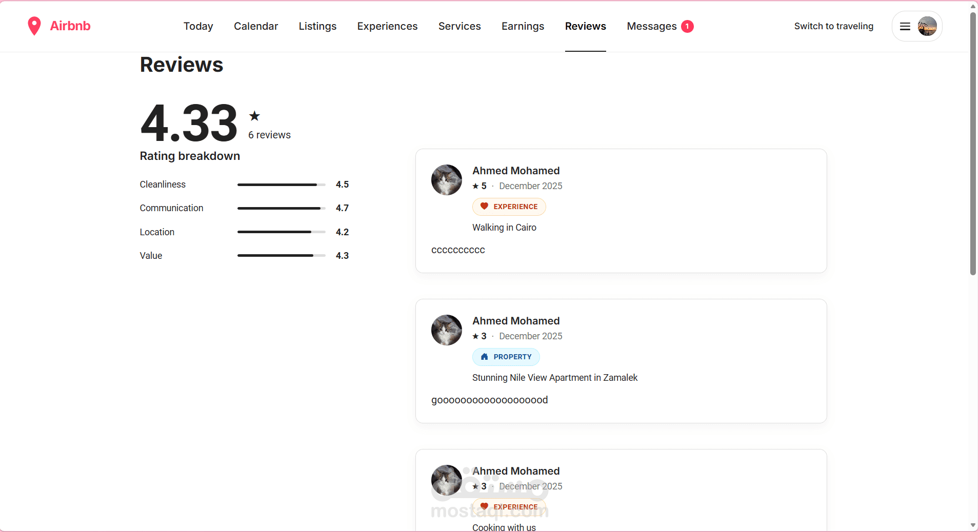Click the Messages notification badge
The height and width of the screenshot is (532, 980).
point(687,26)
